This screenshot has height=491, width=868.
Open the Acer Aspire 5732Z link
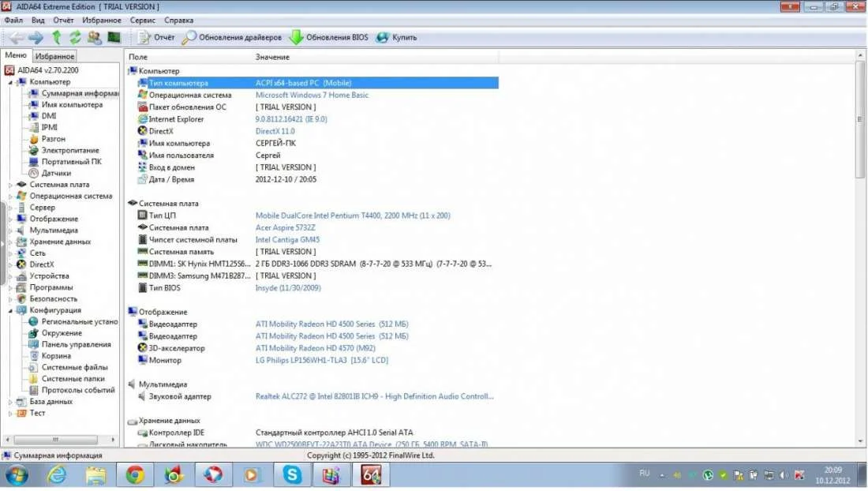pos(285,227)
